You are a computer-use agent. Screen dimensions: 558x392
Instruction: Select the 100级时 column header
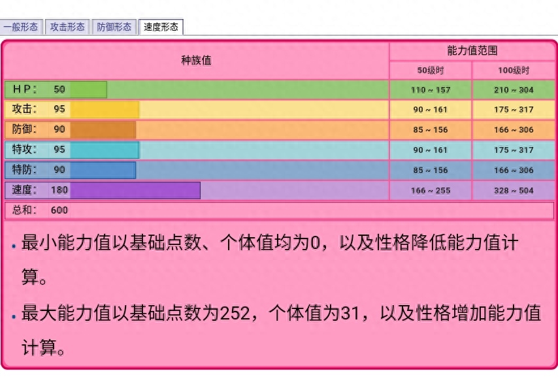click(x=513, y=71)
